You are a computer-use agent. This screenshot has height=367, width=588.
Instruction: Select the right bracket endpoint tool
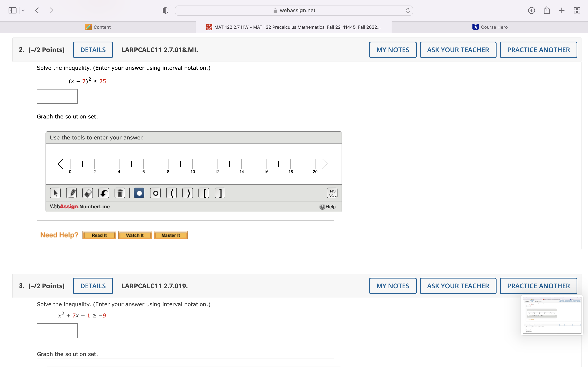coord(220,193)
